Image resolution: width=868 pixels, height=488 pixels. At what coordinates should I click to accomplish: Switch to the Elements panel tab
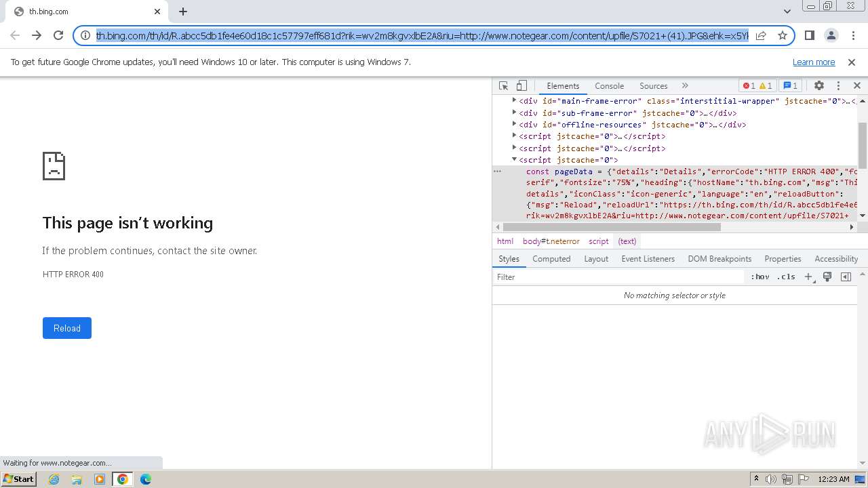coord(563,86)
